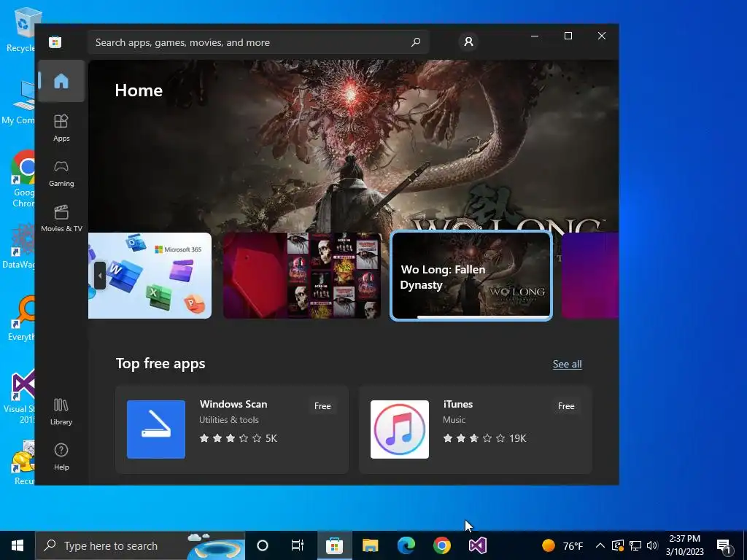
Task: Select the Microsoft 365 carousel card
Action: pyautogui.click(x=150, y=275)
